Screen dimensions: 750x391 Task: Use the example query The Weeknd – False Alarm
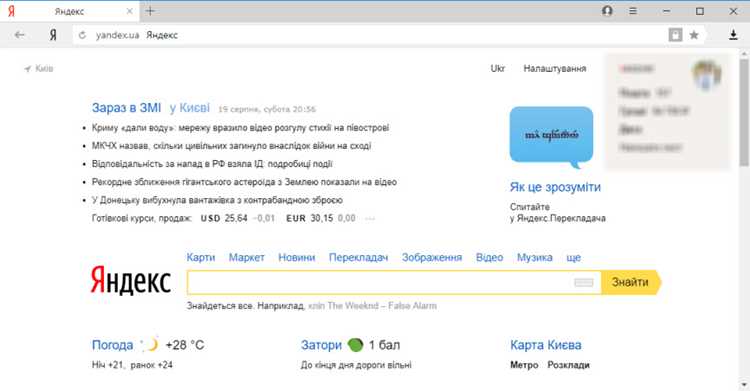pyautogui.click(x=373, y=305)
